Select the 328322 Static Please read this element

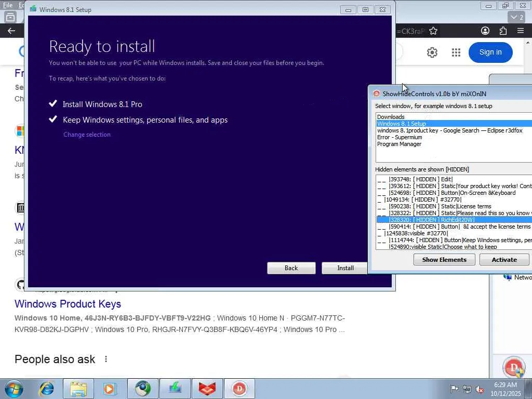454,213
